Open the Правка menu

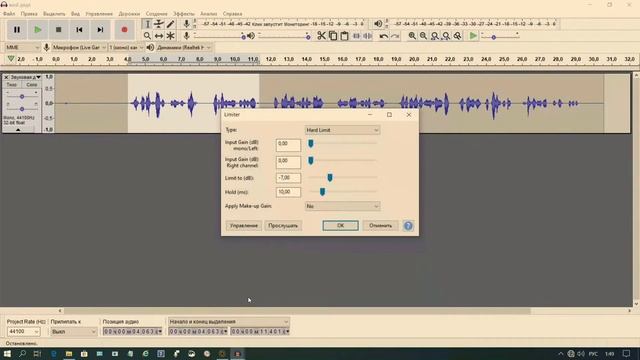[x=29, y=13]
